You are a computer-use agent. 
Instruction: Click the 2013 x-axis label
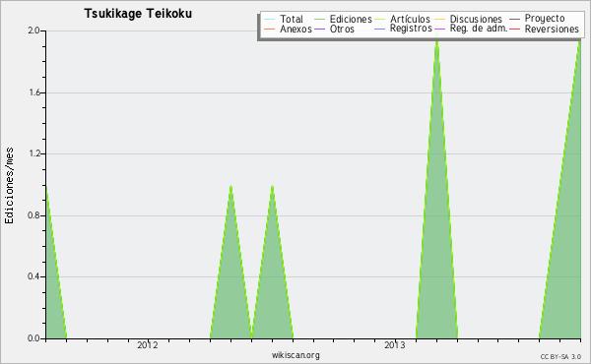point(394,344)
